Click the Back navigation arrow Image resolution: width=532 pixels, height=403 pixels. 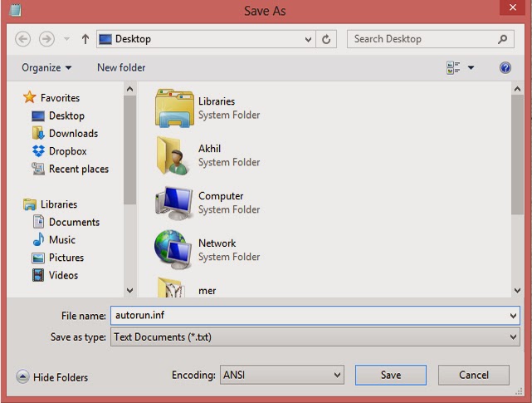click(x=23, y=39)
